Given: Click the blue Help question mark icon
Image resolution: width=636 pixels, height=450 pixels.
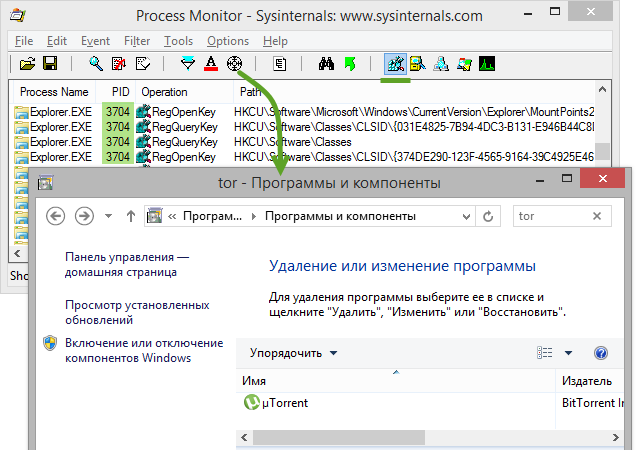Looking at the screenshot, I should (x=601, y=353).
